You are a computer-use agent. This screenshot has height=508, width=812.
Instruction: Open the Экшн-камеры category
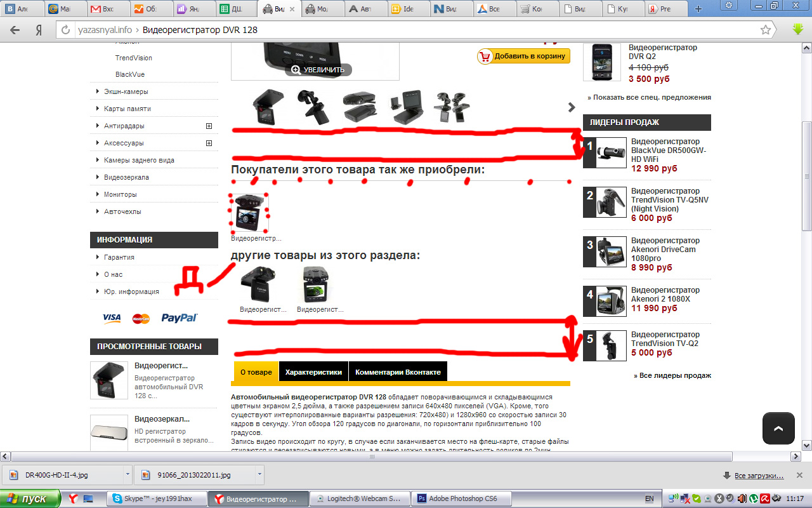[126, 91]
